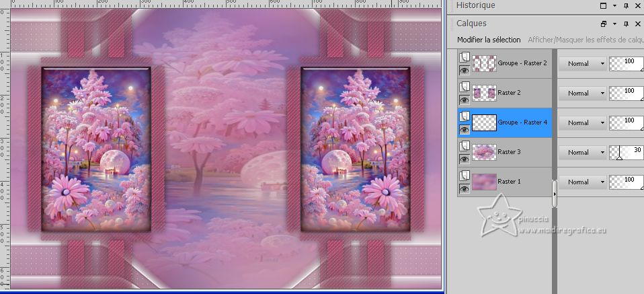Click the Historique palette title
The height and width of the screenshot is (294, 644).
(x=476, y=5)
